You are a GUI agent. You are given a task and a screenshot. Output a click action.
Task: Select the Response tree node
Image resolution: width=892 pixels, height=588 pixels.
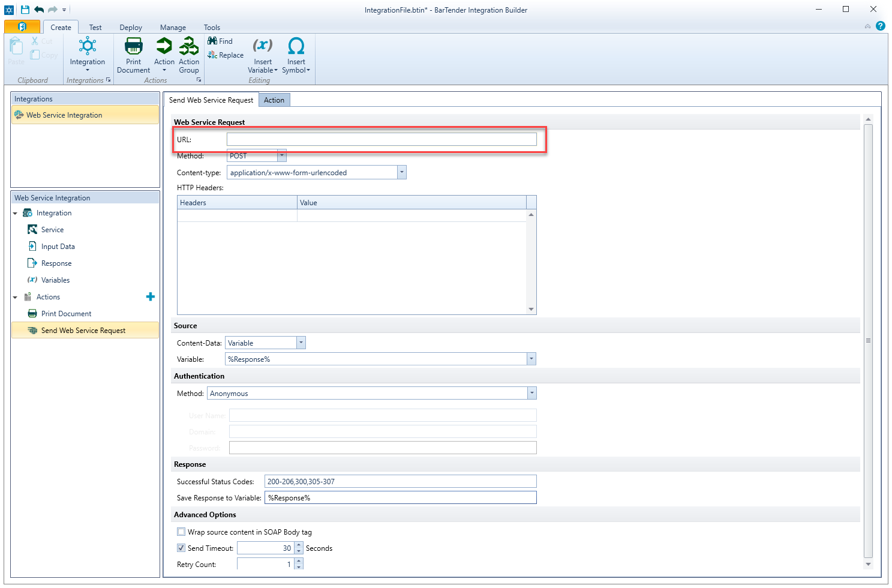coord(56,263)
